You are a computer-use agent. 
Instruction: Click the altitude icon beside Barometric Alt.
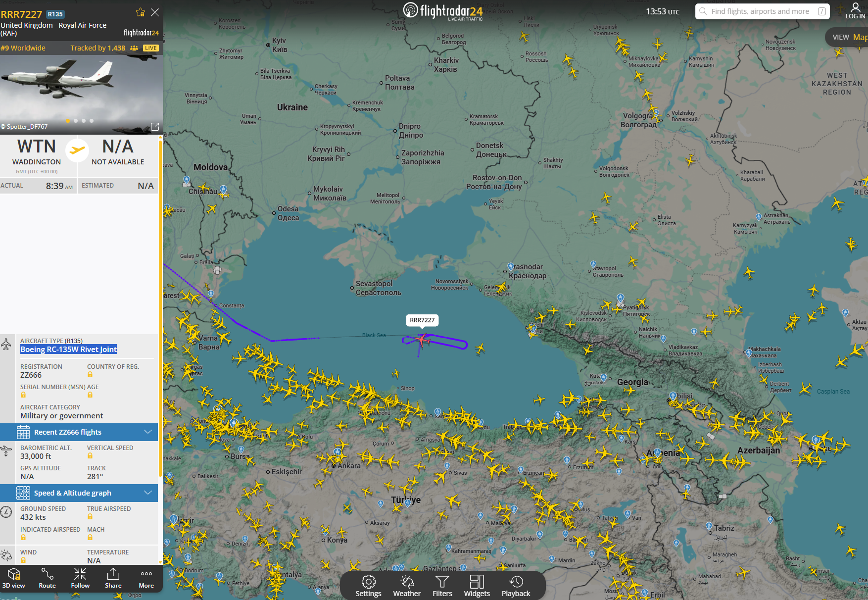point(6,451)
